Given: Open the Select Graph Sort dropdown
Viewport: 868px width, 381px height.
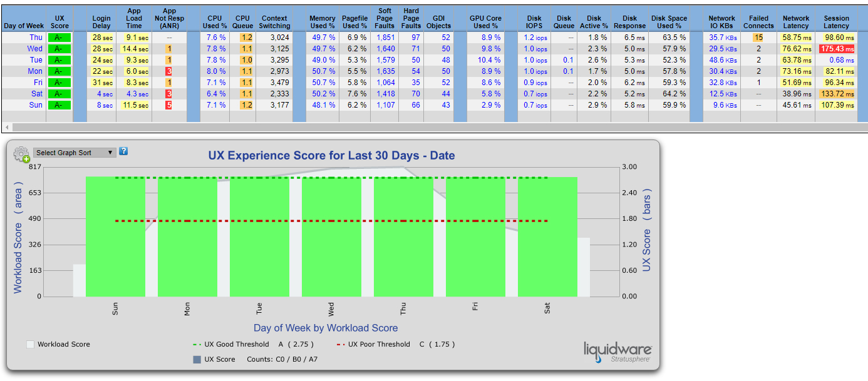Looking at the screenshot, I should point(75,153).
